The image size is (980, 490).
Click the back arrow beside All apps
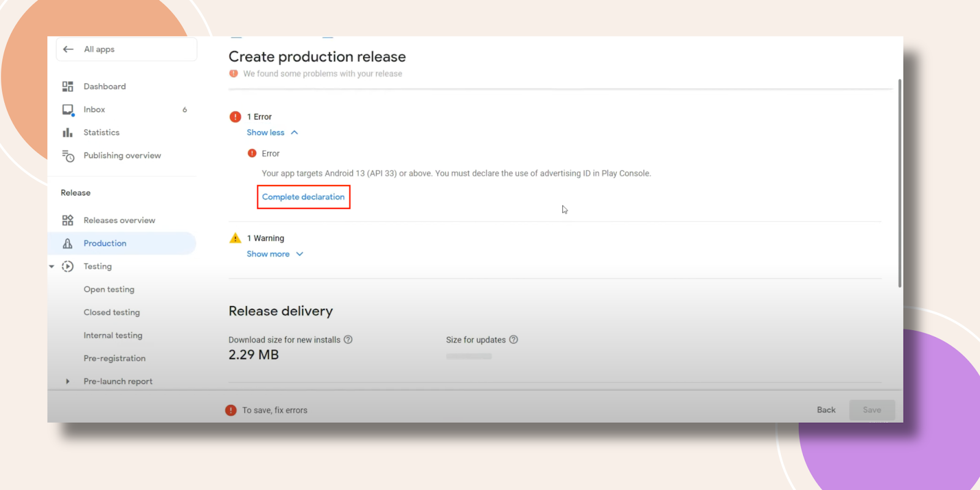[x=68, y=49]
